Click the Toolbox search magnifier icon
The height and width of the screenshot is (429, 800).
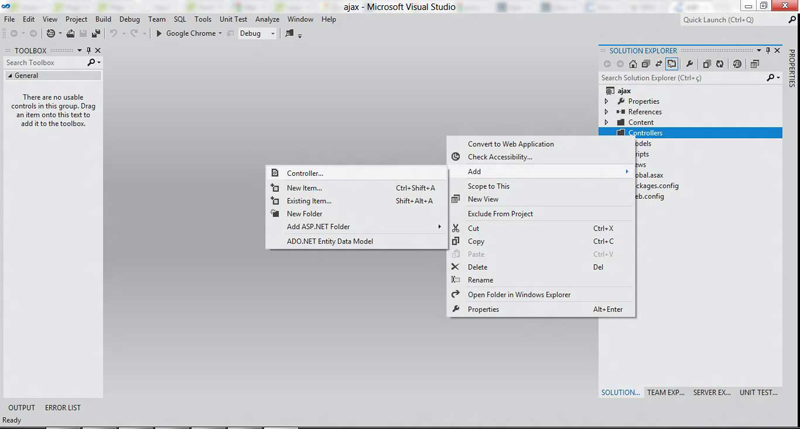tap(91, 62)
